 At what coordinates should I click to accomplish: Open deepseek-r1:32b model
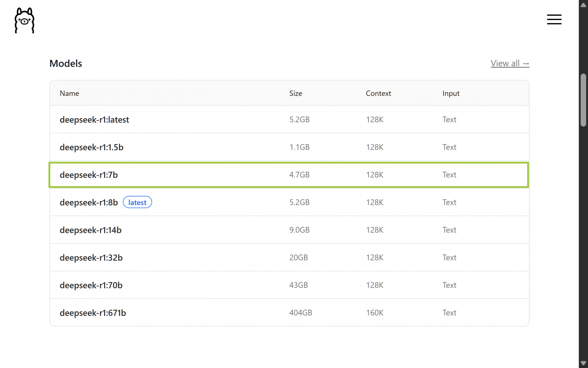click(x=91, y=257)
